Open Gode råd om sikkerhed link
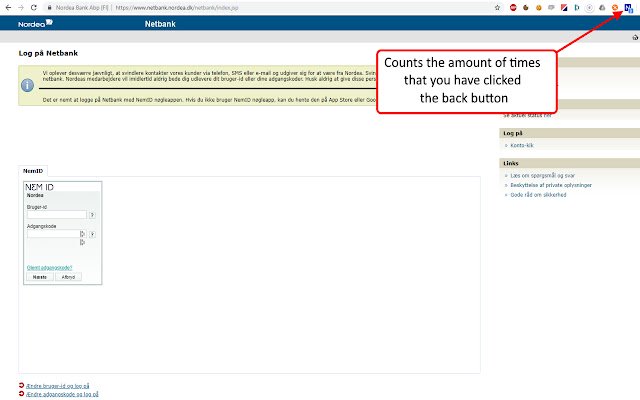The image size is (640, 400). (538, 195)
